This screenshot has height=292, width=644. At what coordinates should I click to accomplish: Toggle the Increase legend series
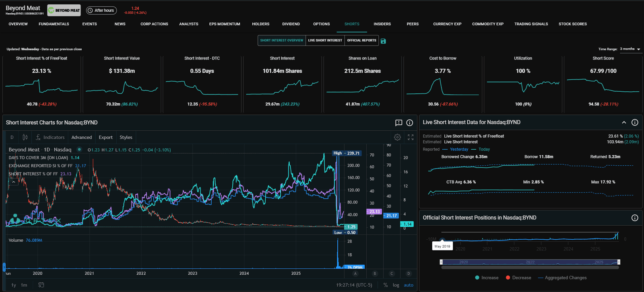click(486, 278)
